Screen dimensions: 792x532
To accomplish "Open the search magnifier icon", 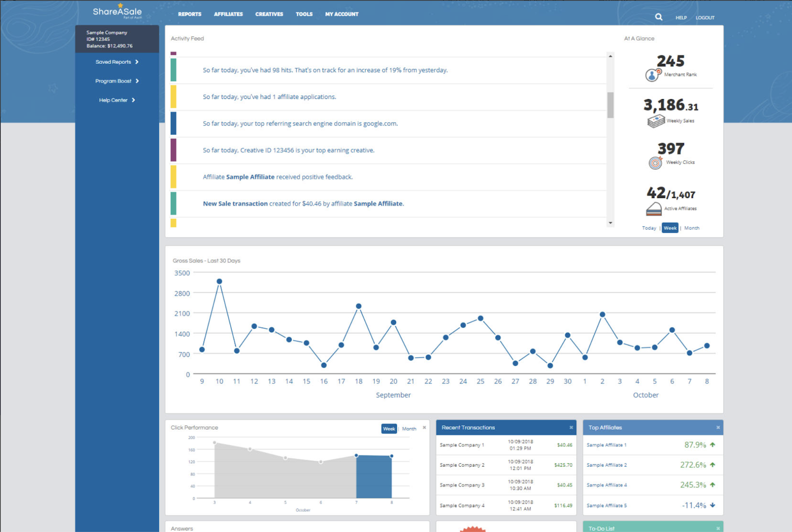I will pos(659,16).
